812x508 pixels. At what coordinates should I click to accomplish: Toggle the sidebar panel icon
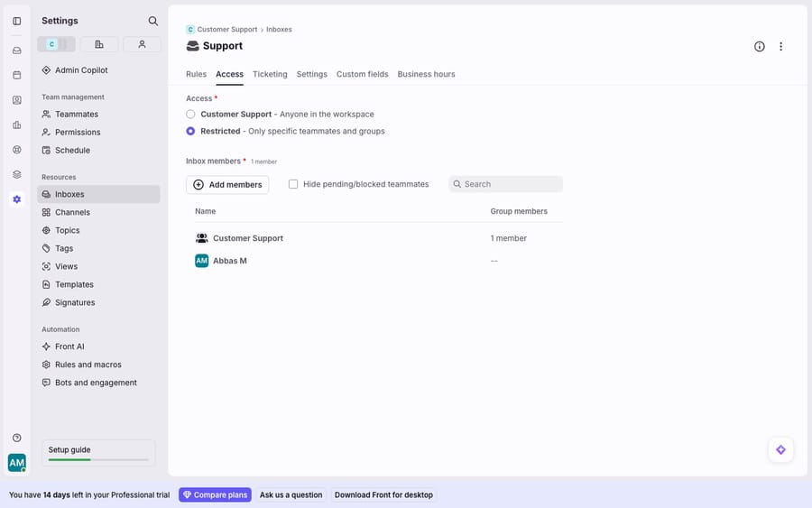pos(16,21)
